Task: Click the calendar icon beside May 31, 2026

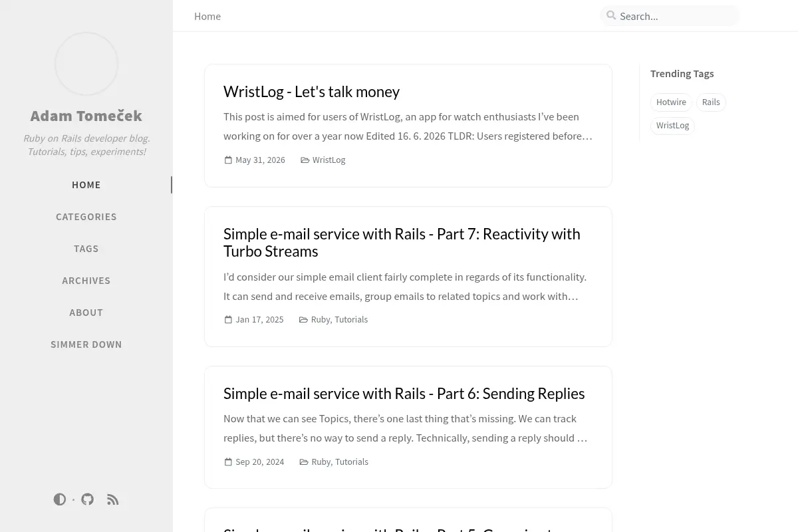Action: tap(228, 160)
